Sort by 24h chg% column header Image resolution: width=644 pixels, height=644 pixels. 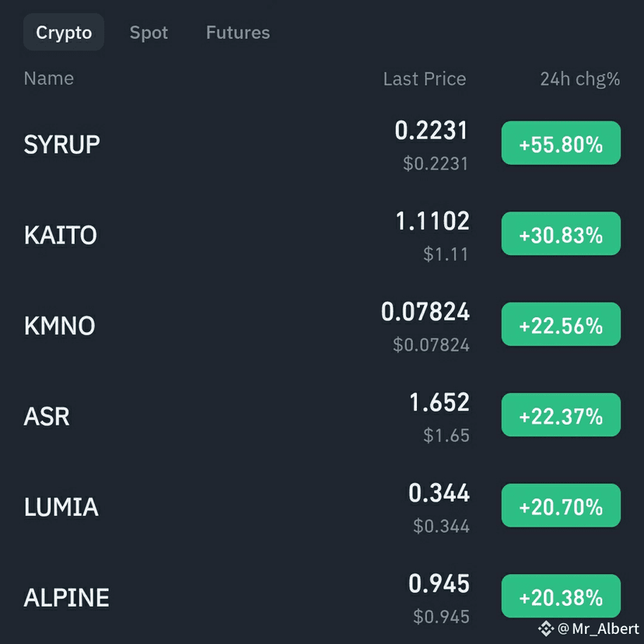pyautogui.click(x=580, y=79)
